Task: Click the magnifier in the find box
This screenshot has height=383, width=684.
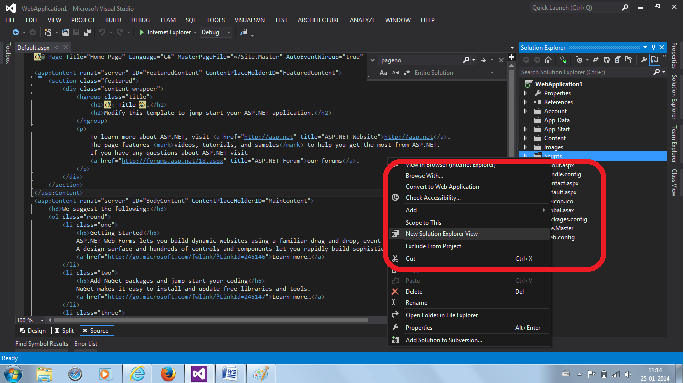Action: pyautogui.click(x=466, y=60)
